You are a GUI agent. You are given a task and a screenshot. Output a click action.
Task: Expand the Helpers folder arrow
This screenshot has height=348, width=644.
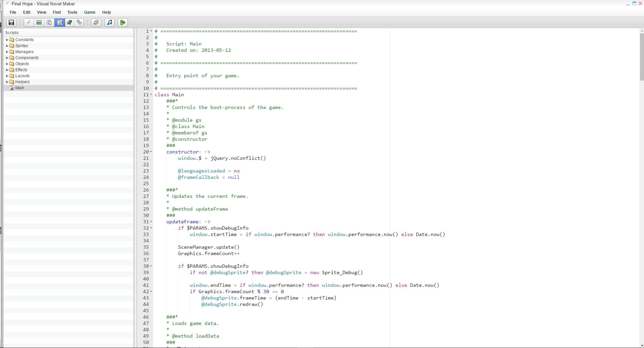tap(7, 82)
